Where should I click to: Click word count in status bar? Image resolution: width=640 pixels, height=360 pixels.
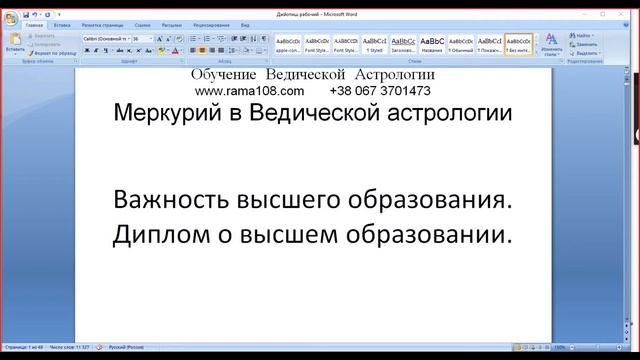[x=69, y=347]
